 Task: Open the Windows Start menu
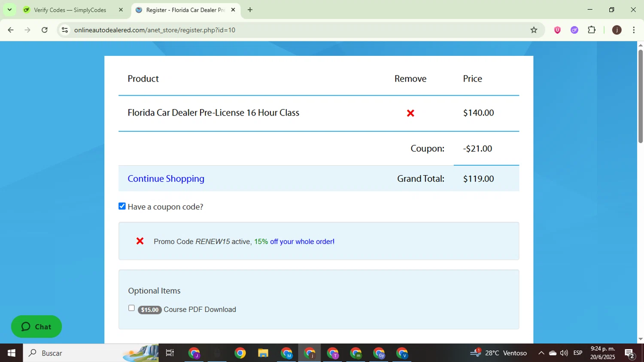pos(11,353)
